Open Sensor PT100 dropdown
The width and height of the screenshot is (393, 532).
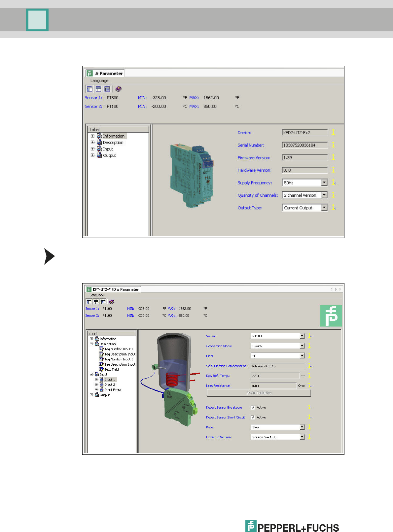tap(302, 336)
